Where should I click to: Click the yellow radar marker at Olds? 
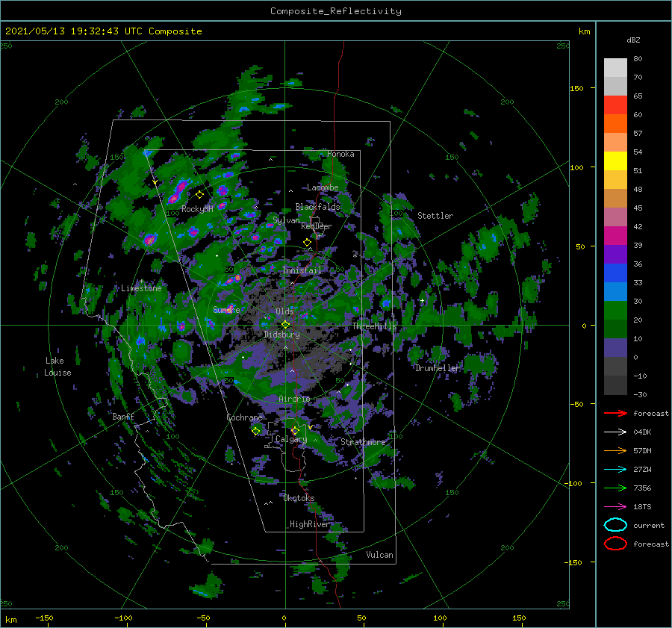285,325
